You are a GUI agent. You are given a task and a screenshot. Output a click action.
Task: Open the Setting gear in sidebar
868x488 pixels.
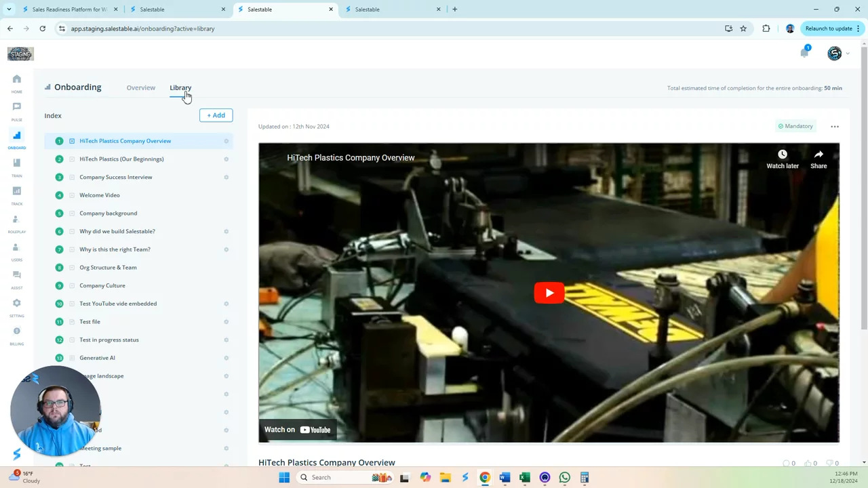[17, 304]
